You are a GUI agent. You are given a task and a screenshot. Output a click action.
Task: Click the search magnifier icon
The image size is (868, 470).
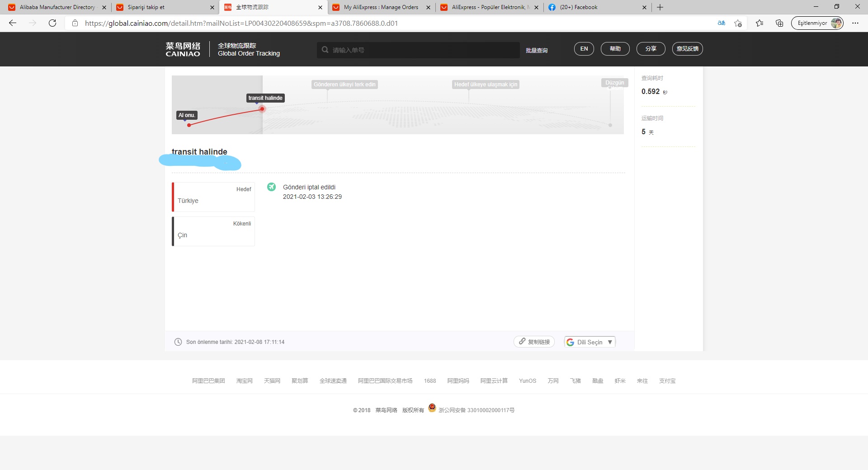(x=325, y=50)
